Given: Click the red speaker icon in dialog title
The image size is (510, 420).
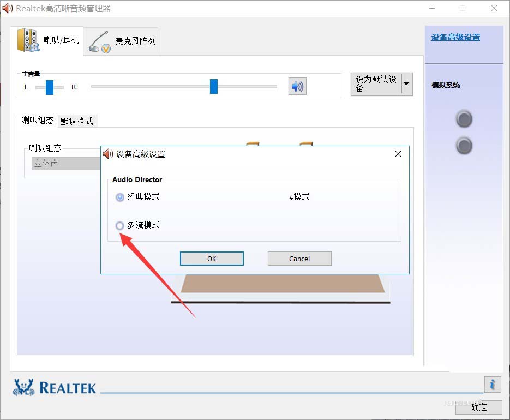Looking at the screenshot, I should click(x=107, y=154).
